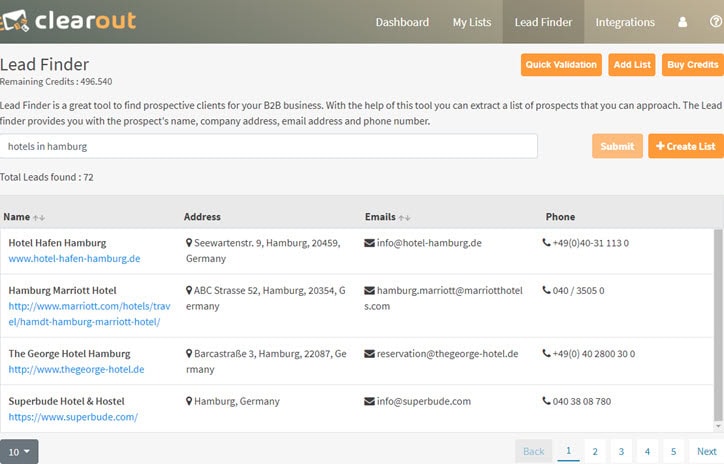The image size is (724, 465).
Task: Open the www.hotel-hafen-hamburg.de link
Action: (74, 258)
